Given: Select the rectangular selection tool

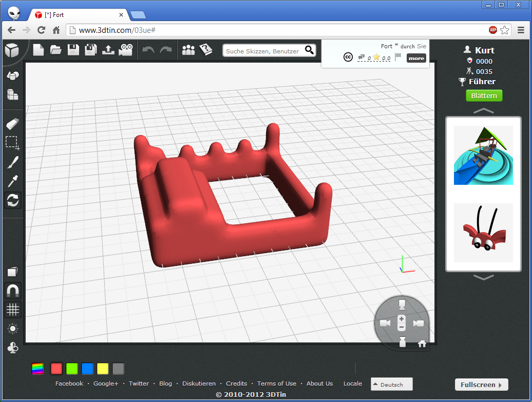Looking at the screenshot, I should tap(12, 142).
